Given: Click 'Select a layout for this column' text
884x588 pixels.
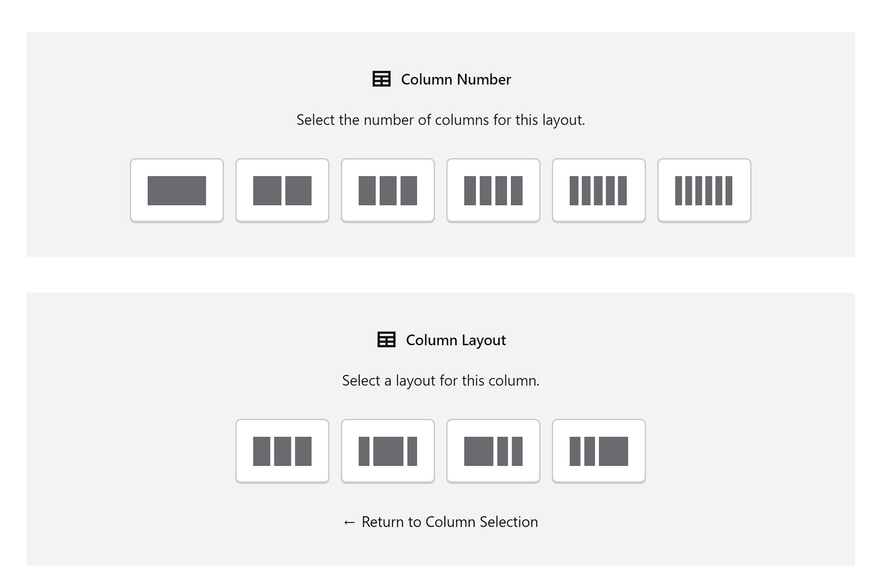Looking at the screenshot, I should click(440, 380).
